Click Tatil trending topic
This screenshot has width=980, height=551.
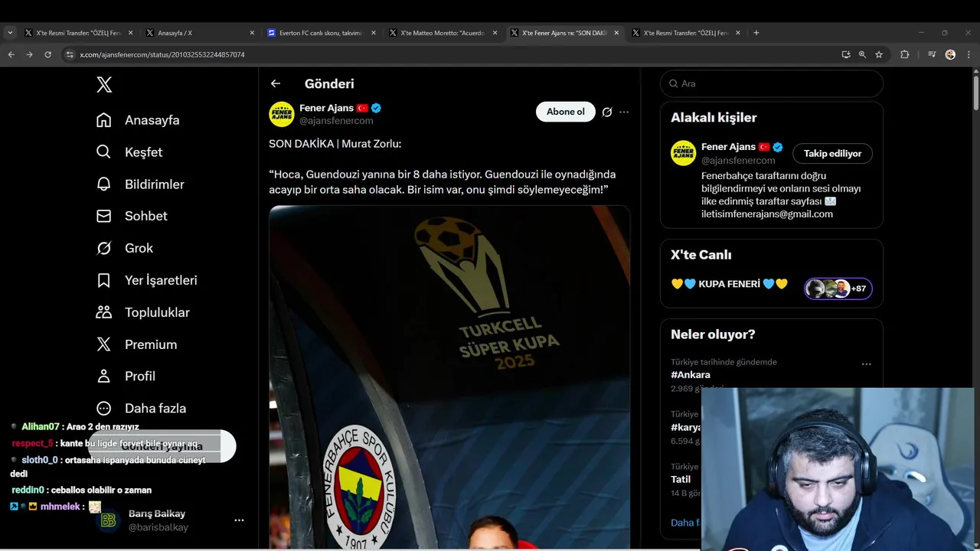(681, 480)
